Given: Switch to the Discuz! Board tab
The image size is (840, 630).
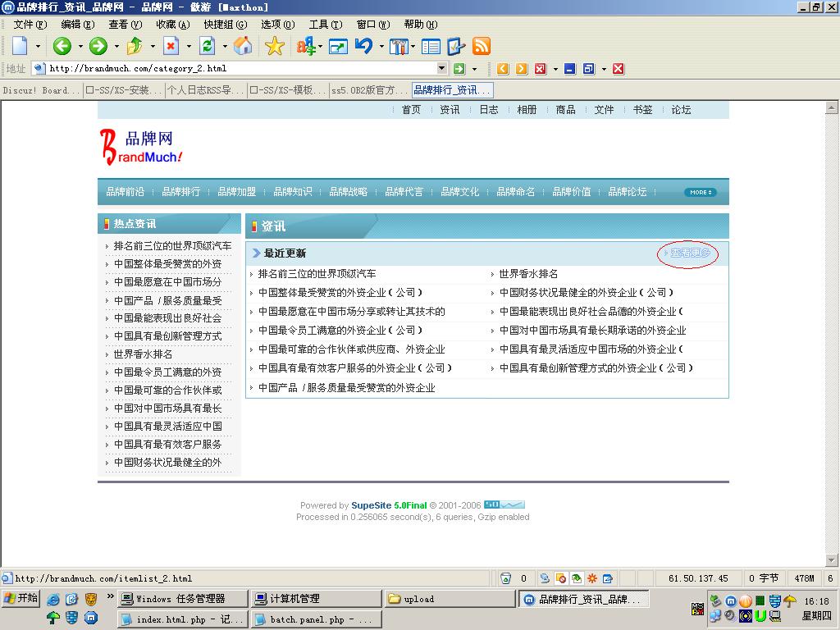Looking at the screenshot, I should [x=41, y=90].
